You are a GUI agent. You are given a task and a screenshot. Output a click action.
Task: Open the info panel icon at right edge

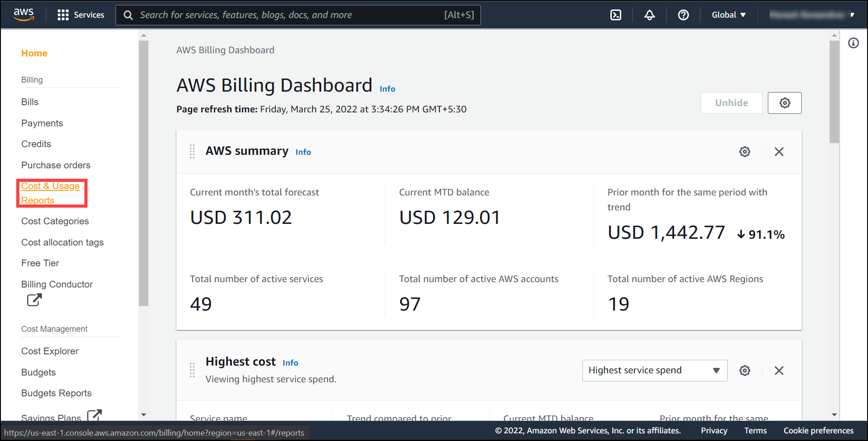854,43
